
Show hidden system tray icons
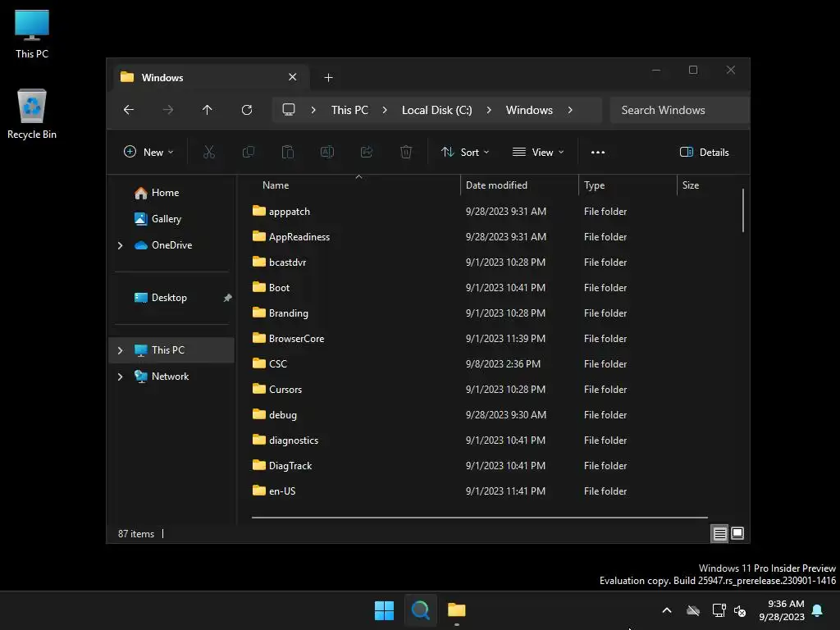(x=667, y=610)
